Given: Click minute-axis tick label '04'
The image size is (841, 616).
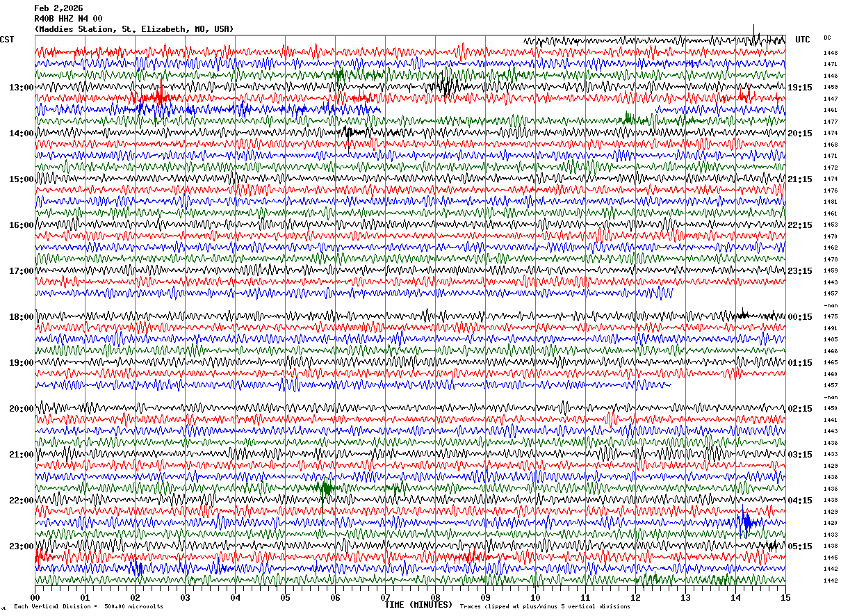Looking at the screenshot, I should (235, 597).
